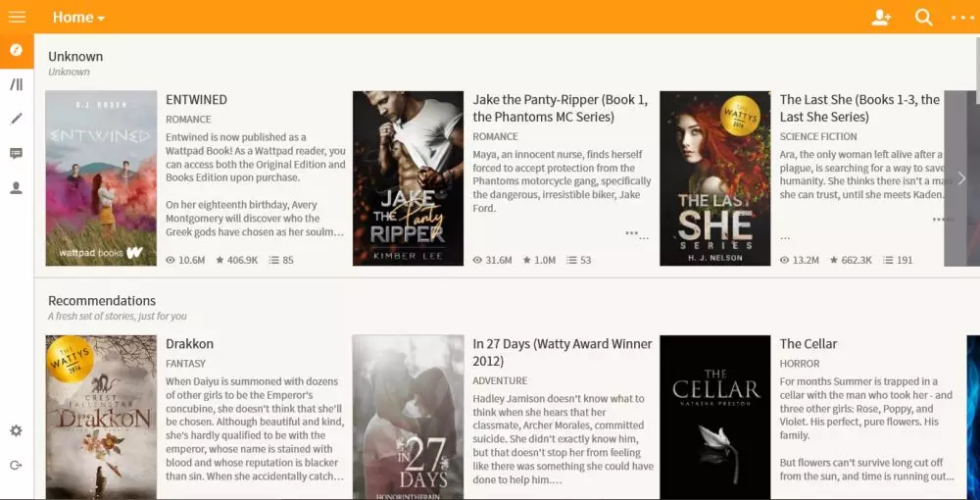Click 10.6M reads count of Entwined
The height and width of the screenshot is (500, 980).
coord(185,260)
